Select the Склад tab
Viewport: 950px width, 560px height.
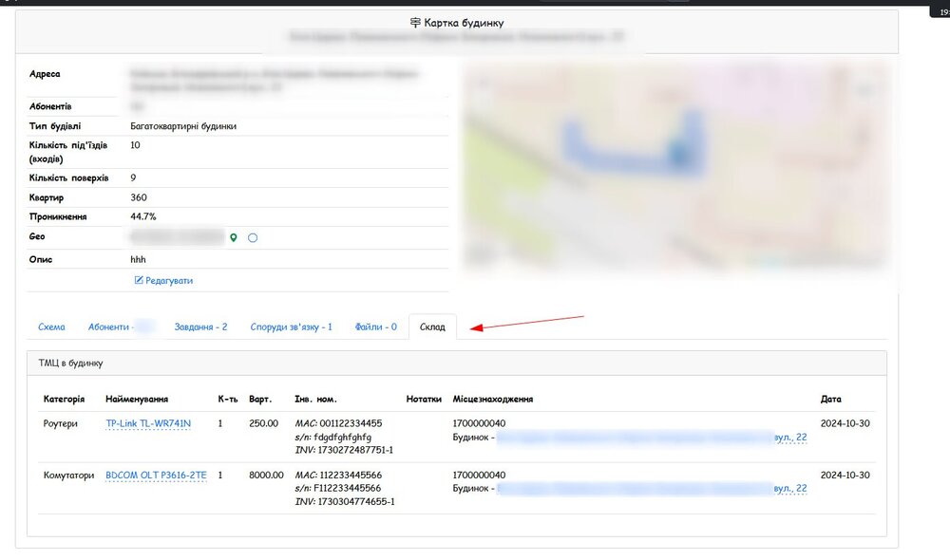432,327
